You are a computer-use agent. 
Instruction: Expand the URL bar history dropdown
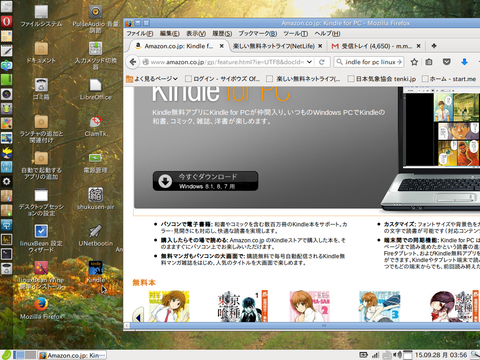point(309,62)
